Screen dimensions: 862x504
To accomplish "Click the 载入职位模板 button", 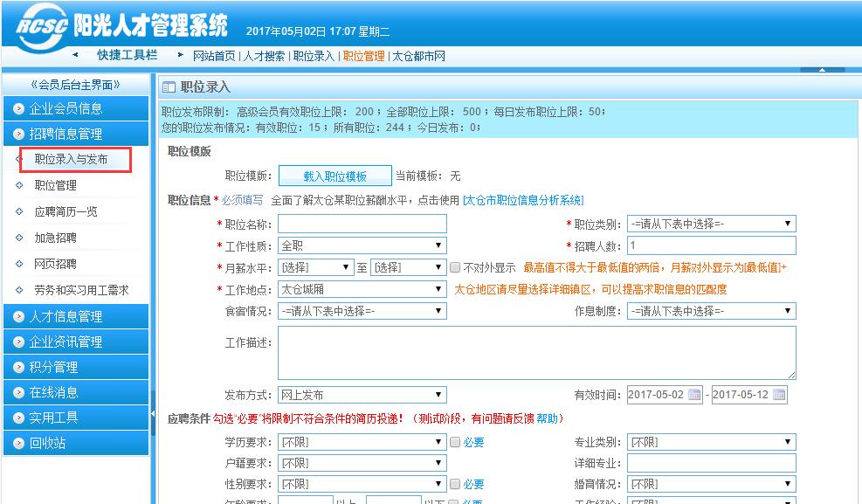I will pos(334,175).
